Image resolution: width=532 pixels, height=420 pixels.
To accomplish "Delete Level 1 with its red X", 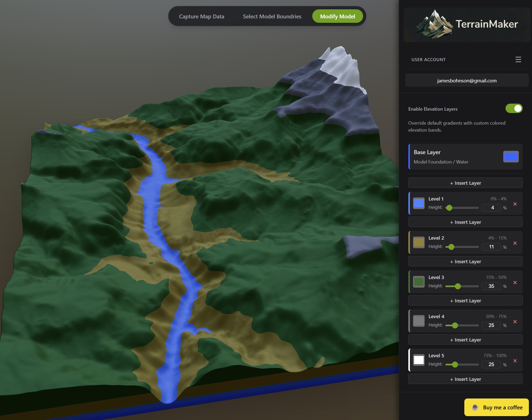I will pos(515,204).
